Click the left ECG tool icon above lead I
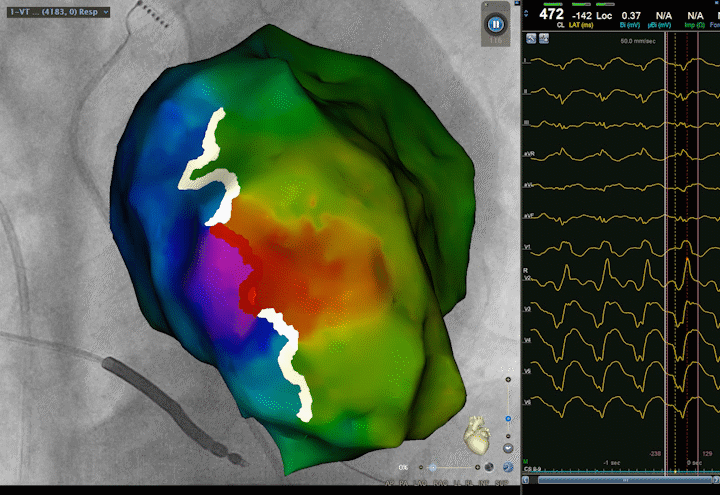Viewport: 720px width, 495px height. pos(531,39)
